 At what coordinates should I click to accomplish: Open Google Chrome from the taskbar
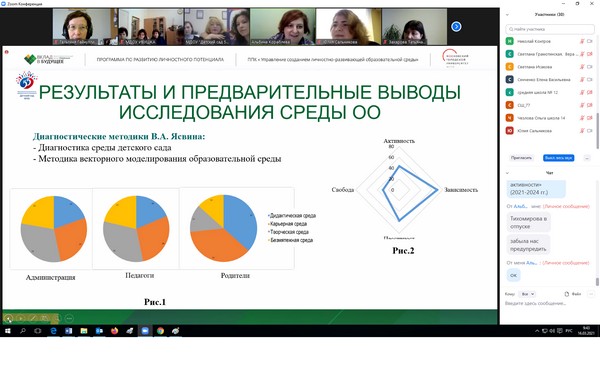(160, 331)
